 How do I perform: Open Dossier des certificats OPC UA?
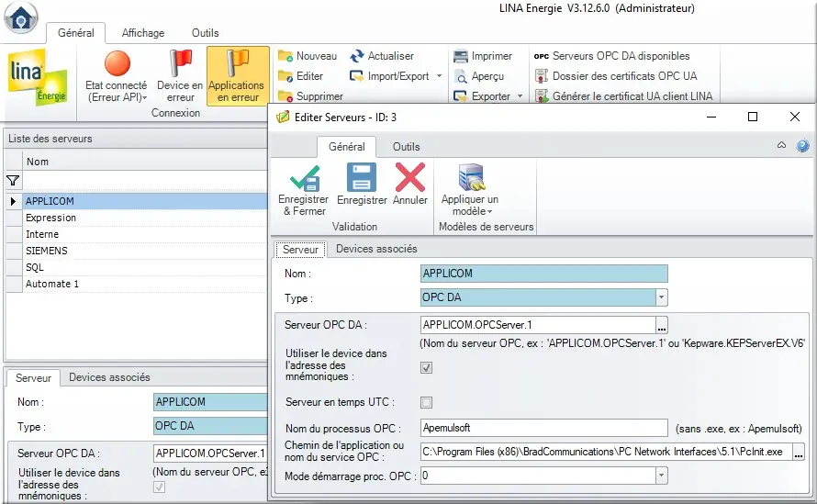click(616, 76)
